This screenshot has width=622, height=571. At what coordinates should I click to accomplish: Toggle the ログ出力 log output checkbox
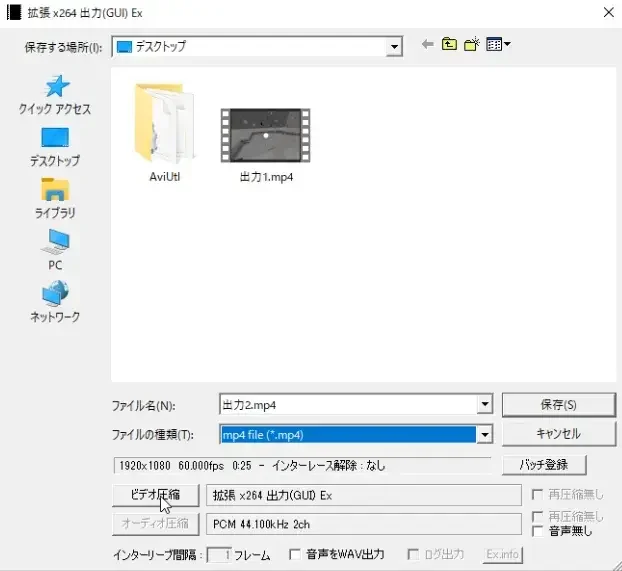(x=413, y=554)
